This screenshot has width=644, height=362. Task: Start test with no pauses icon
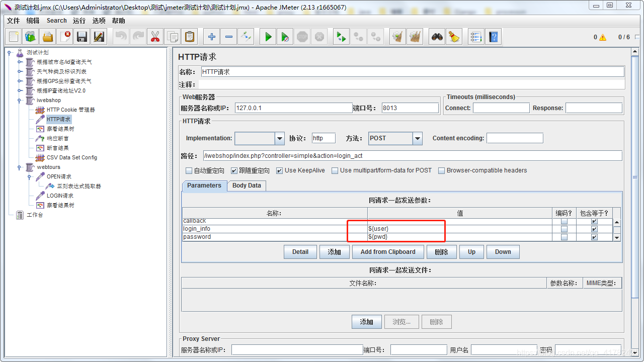[x=285, y=37]
